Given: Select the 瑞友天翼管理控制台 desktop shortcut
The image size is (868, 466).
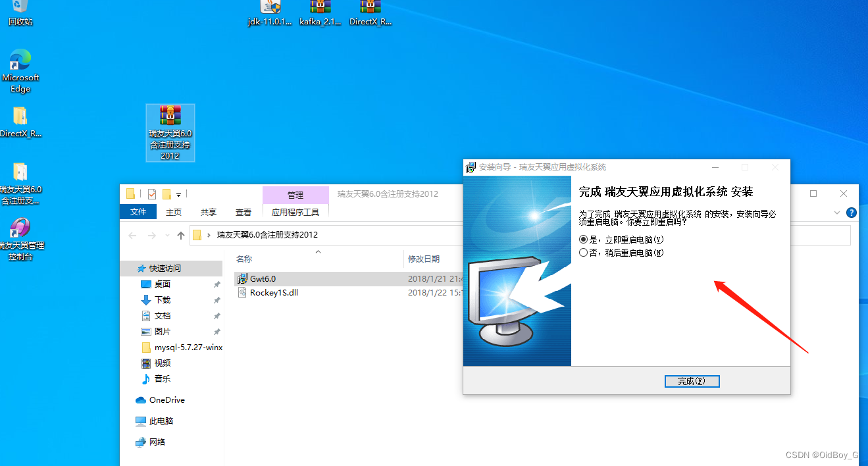Looking at the screenshot, I should click(x=20, y=239).
